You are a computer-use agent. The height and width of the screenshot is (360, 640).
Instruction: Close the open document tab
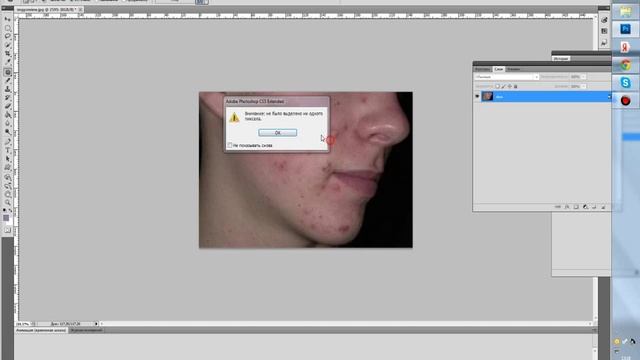point(80,9)
